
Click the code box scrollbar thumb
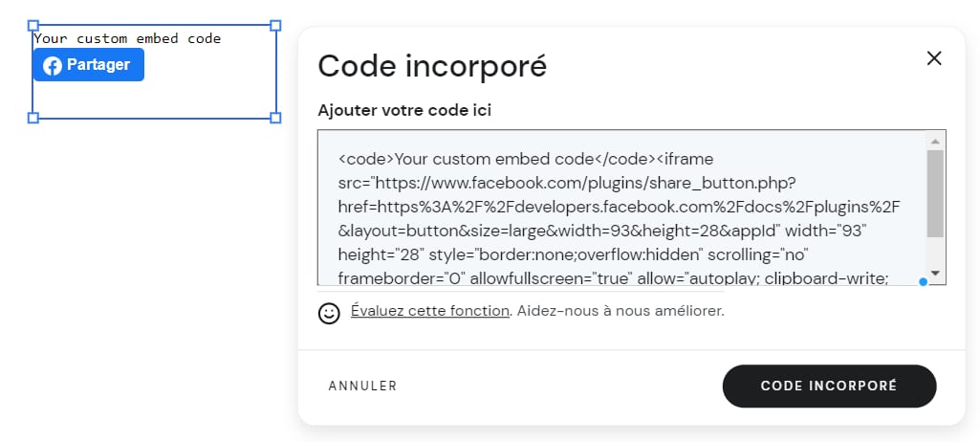click(935, 191)
